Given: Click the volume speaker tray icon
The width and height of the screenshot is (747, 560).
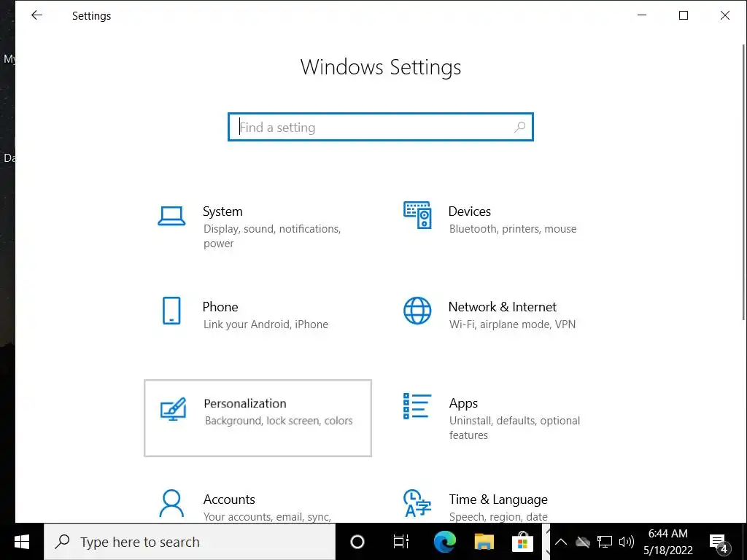Looking at the screenshot, I should (627, 542).
